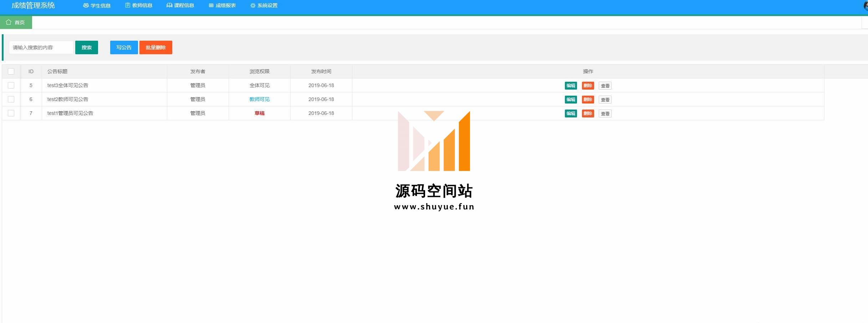Click the 浏览权限 column header
This screenshot has width=868, height=323.
(260, 71)
